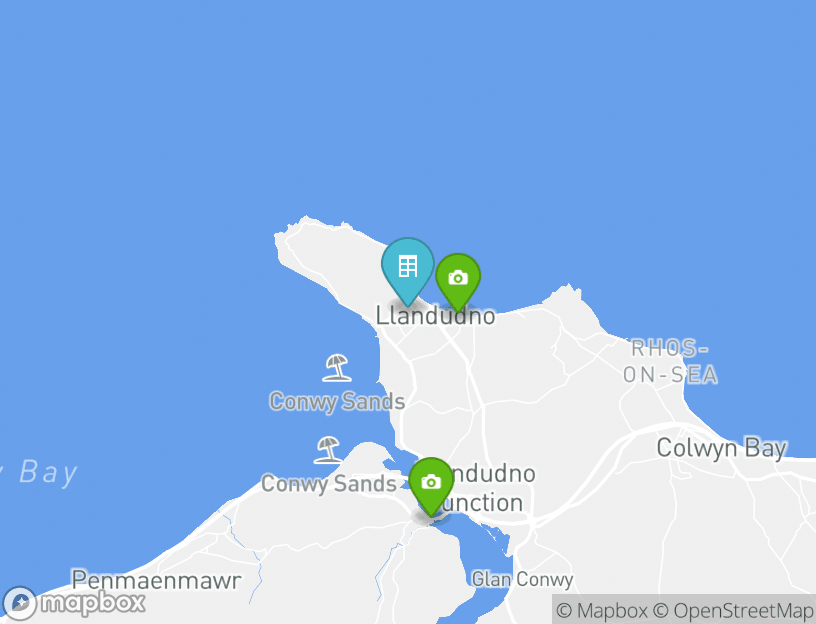This screenshot has width=816, height=624.
Task: Click the lower Conwy Sands text label
Action: click(329, 484)
